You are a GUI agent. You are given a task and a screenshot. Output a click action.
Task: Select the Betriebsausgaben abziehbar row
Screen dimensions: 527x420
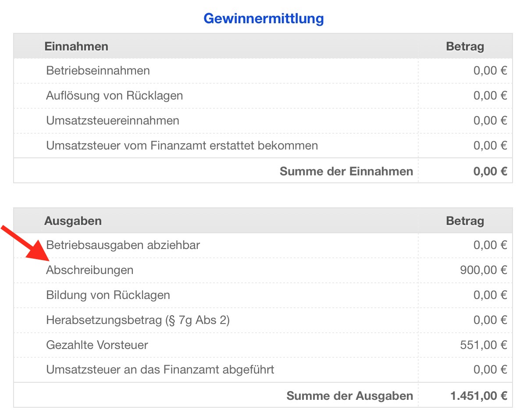[123, 245]
